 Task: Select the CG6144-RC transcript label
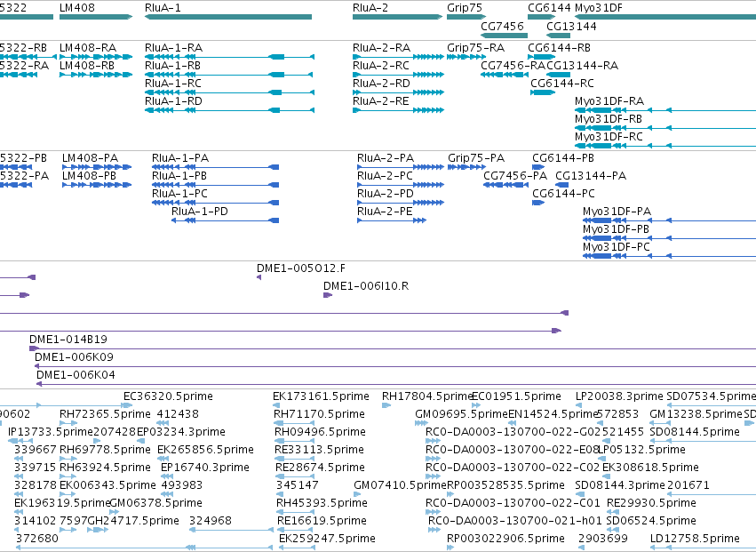562,84
